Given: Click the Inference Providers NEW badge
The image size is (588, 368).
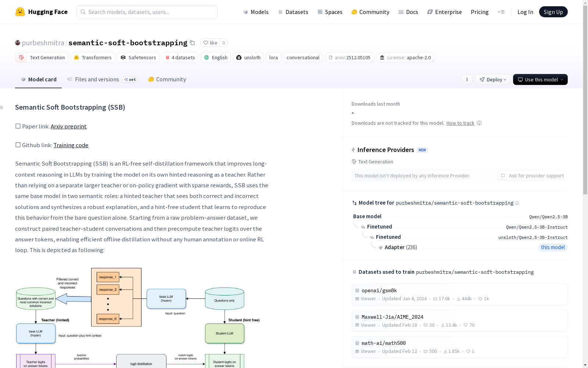Looking at the screenshot, I should click(x=422, y=150).
